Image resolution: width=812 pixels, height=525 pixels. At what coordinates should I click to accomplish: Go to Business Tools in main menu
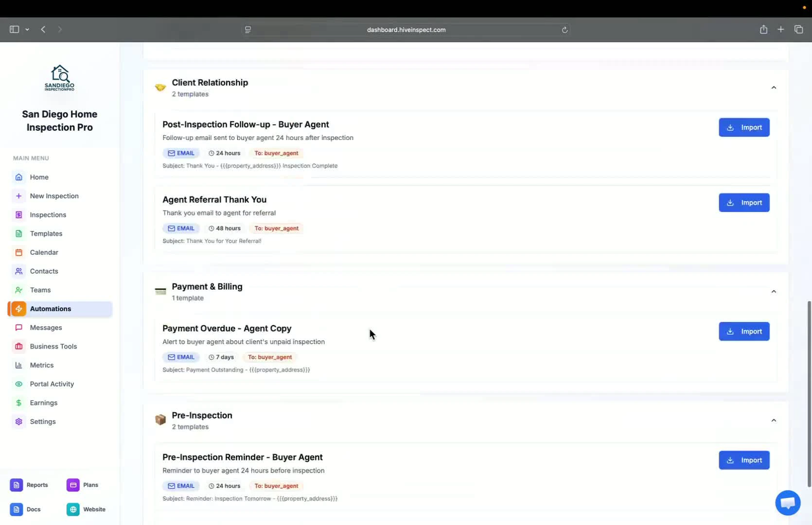pyautogui.click(x=53, y=346)
